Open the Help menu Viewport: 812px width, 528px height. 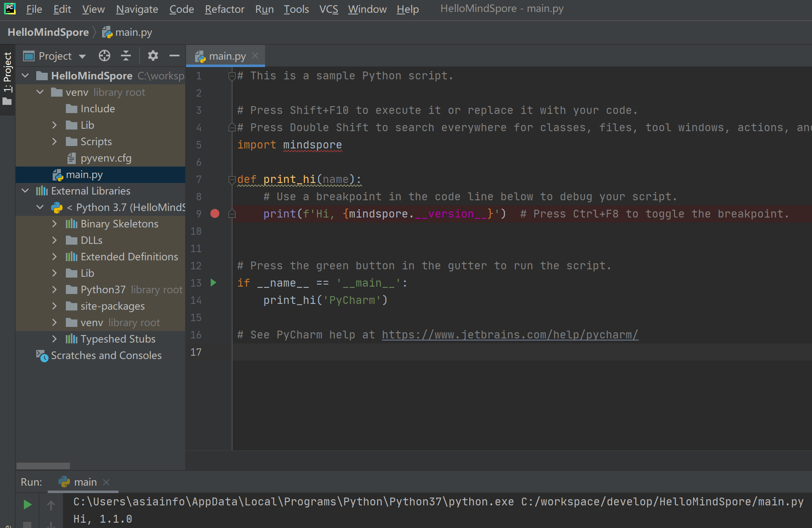tap(408, 9)
